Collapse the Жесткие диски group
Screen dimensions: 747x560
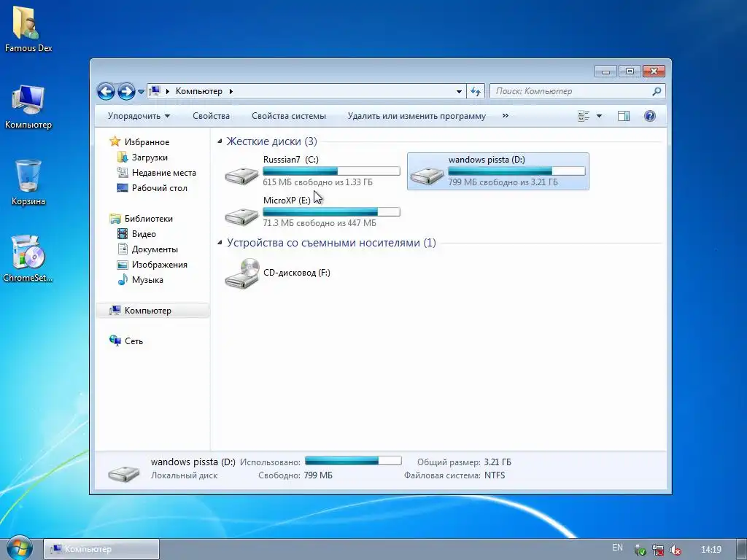pos(220,141)
